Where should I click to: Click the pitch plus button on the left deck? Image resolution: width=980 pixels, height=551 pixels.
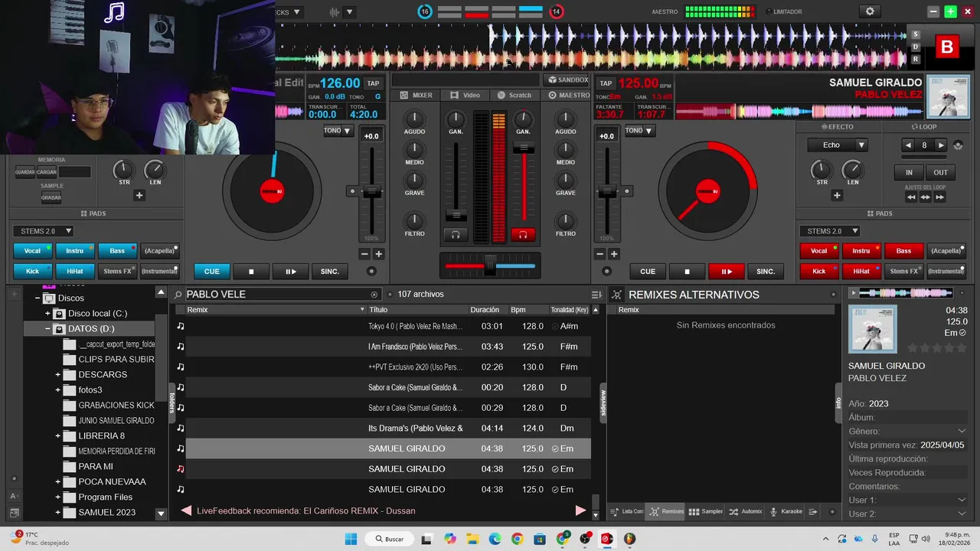[378, 254]
